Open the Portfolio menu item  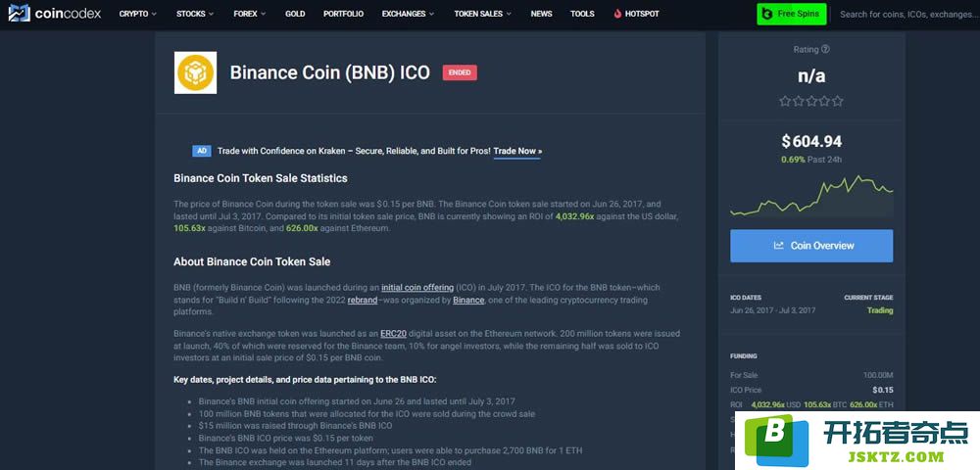click(343, 14)
